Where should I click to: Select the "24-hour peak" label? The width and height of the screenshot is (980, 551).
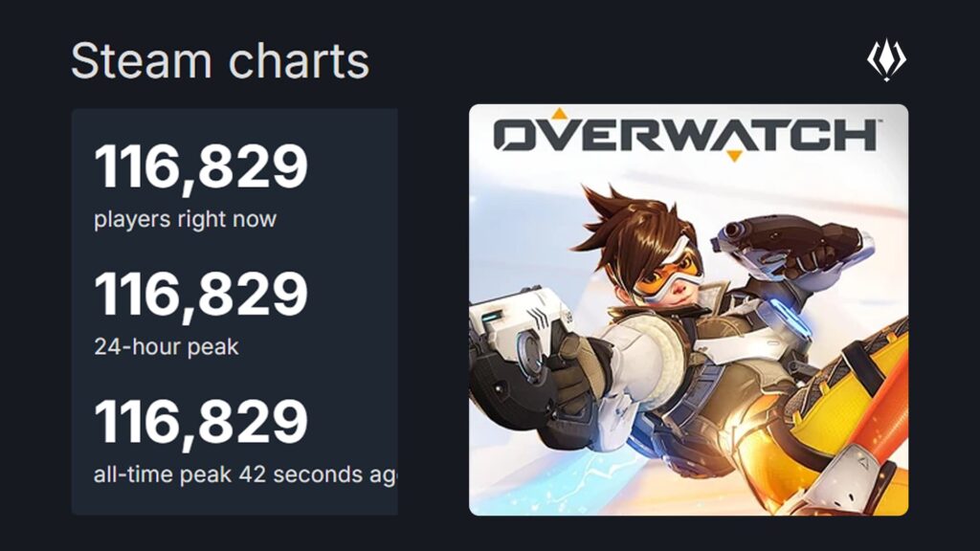pos(166,346)
